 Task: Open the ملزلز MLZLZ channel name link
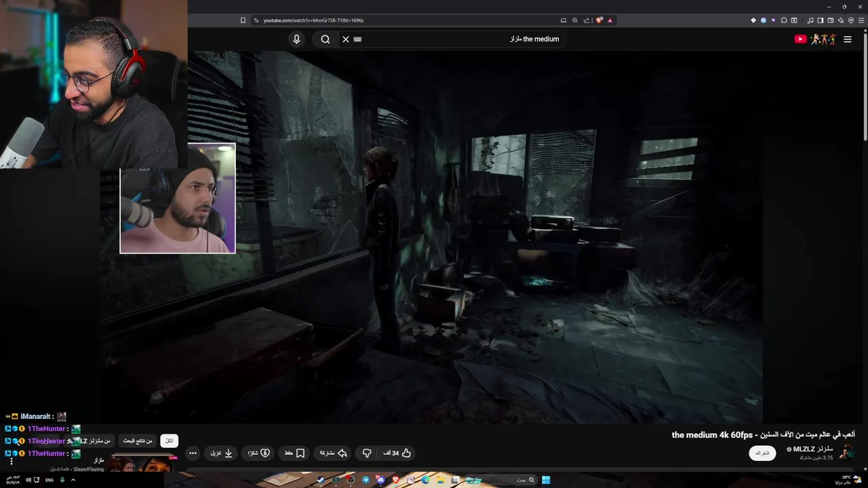point(812,449)
